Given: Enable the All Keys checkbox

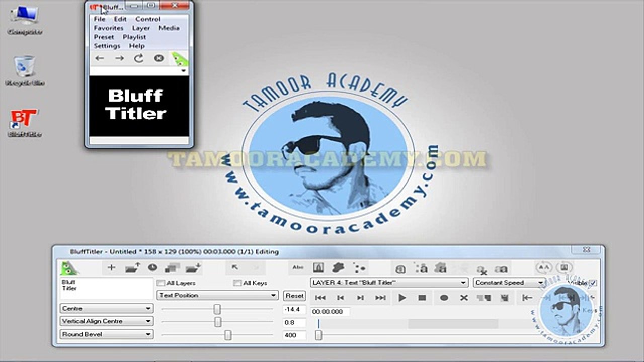Looking at the screenshot, I should pos(237,283).
